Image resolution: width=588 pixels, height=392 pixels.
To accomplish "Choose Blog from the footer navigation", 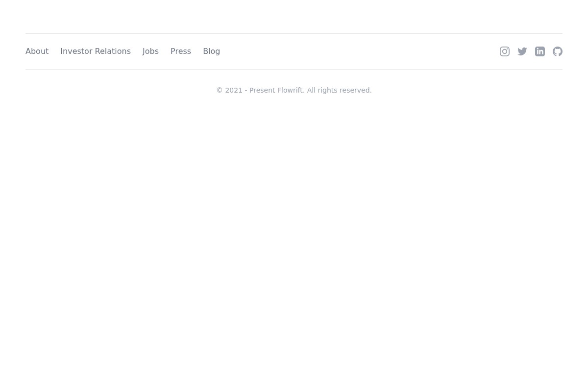I will coord(211,51).
